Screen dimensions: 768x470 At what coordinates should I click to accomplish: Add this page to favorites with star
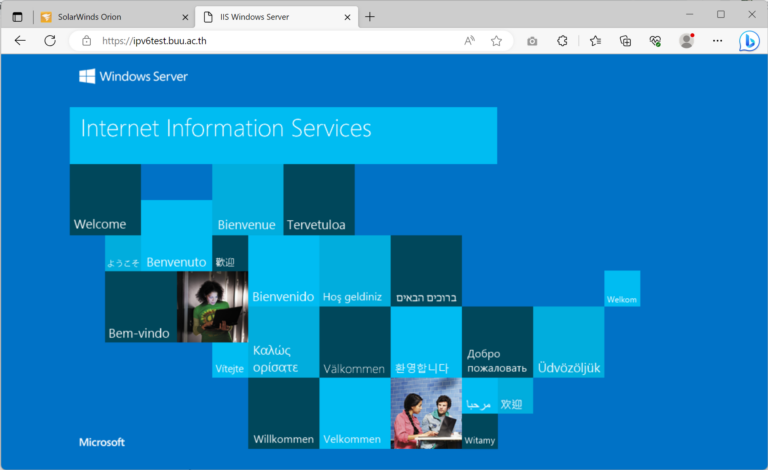(x=496, y=41)
